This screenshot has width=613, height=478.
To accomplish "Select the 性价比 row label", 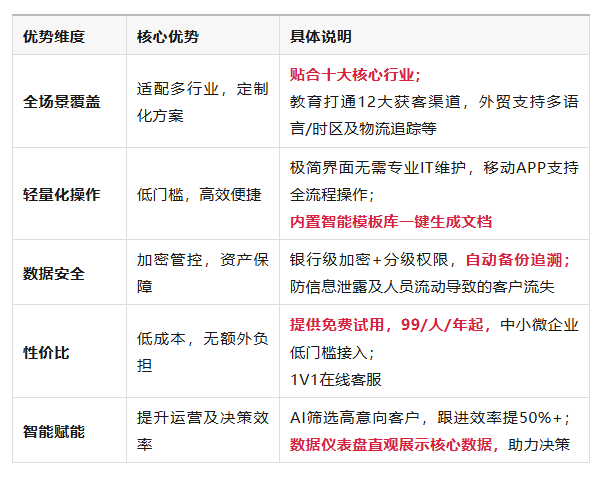I will tap(47, 352).
